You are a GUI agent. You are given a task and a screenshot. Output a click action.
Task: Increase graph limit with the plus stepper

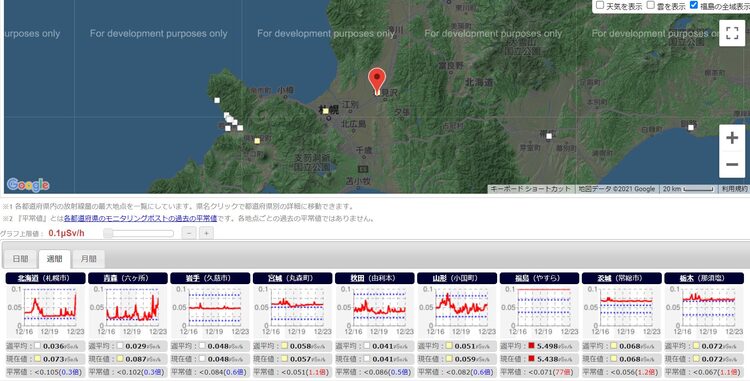tap(206, 233)
